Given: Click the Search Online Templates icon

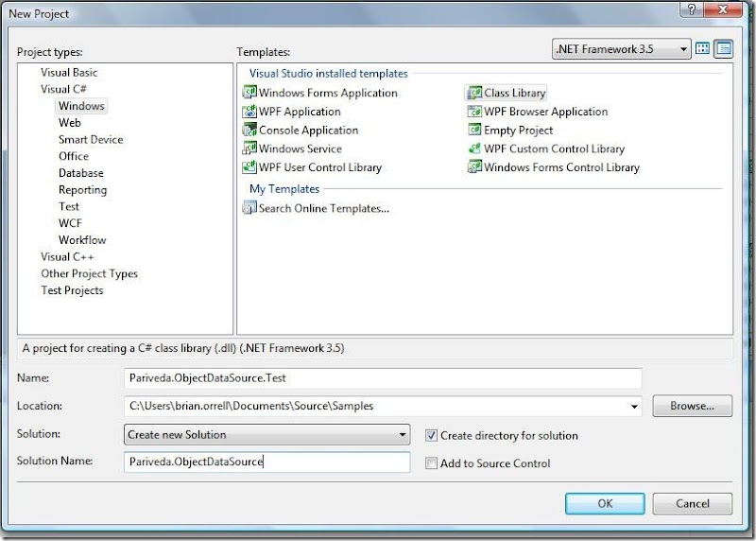Looking at the screenshot, I should point(249,208).
